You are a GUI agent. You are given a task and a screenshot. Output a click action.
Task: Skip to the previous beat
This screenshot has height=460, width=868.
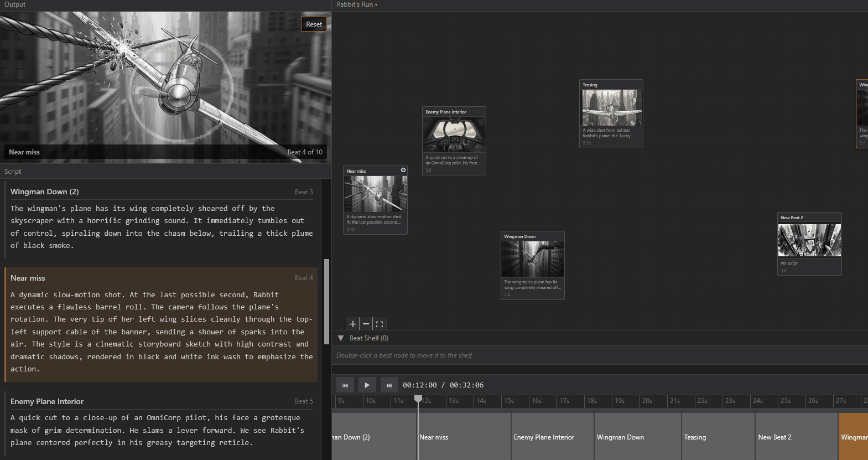345,385
